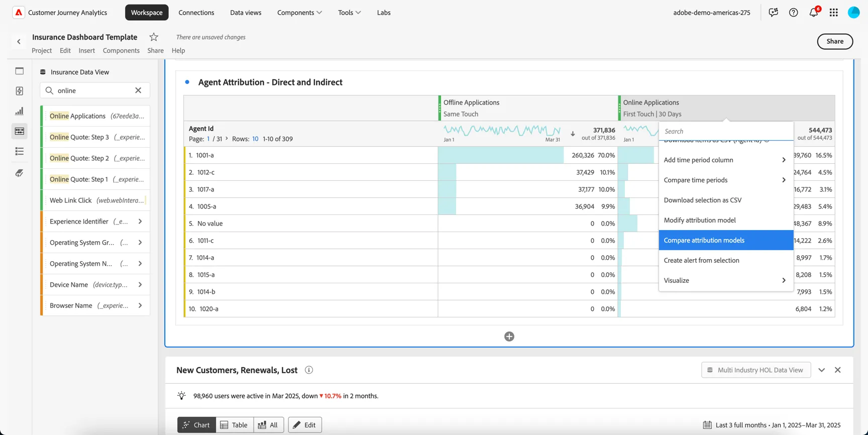Screen dimensions: 868x435
Task: Open the notifications bell
Action: pyautogui.click(x=814, y=13)
